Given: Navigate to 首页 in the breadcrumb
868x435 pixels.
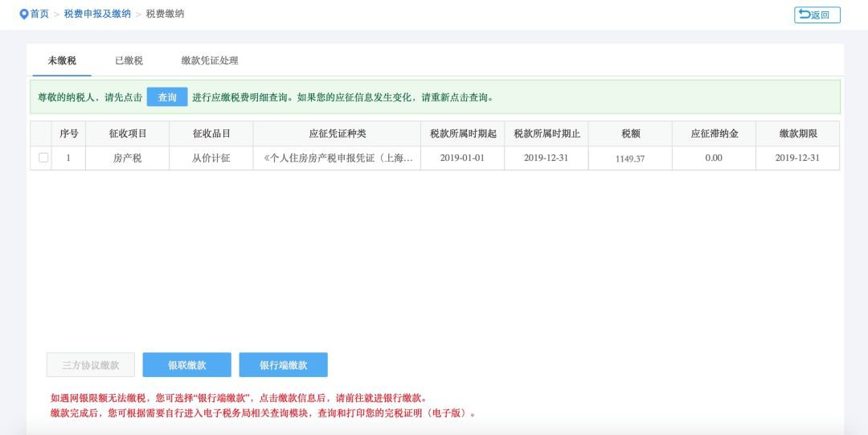Looking at the screenshot, I should pos(39,14).
